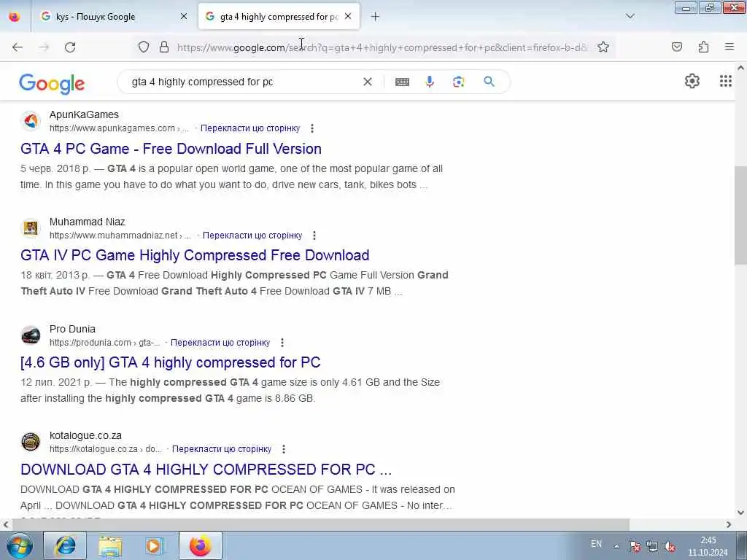Screen dimensions: 747x560
Task: Click the ApunKaGames site favicon
Action: [31, 121]
